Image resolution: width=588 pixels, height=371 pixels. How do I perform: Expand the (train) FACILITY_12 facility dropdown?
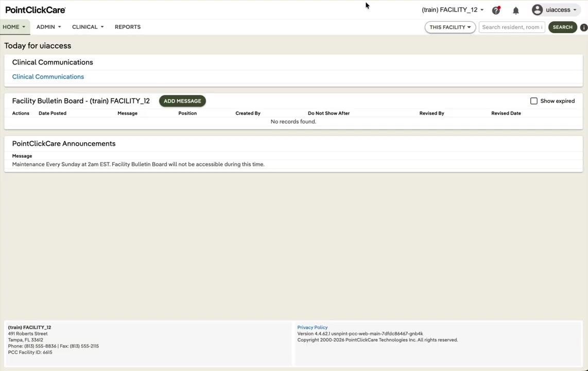(453, 10)
